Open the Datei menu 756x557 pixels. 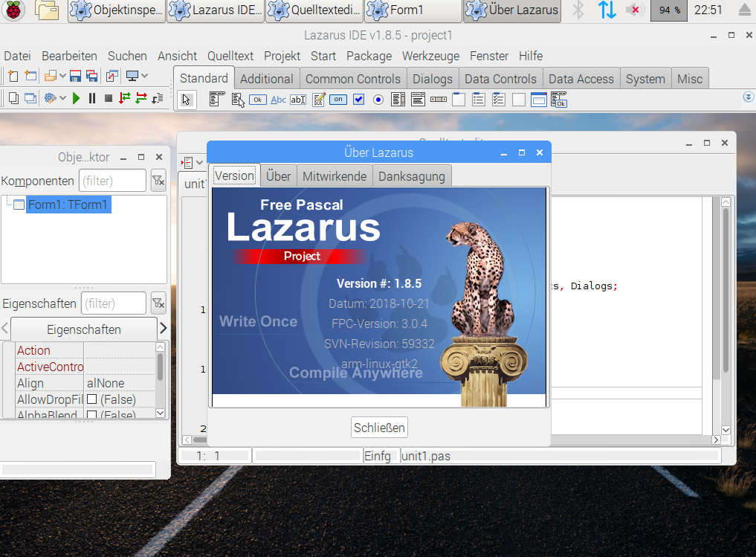pyautogui.click(x=17, y=56)
